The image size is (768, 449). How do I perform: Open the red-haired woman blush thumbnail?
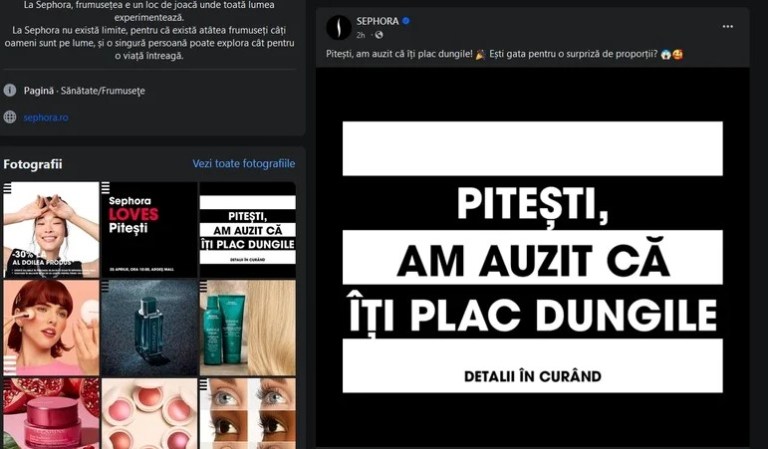coord(51,328)
